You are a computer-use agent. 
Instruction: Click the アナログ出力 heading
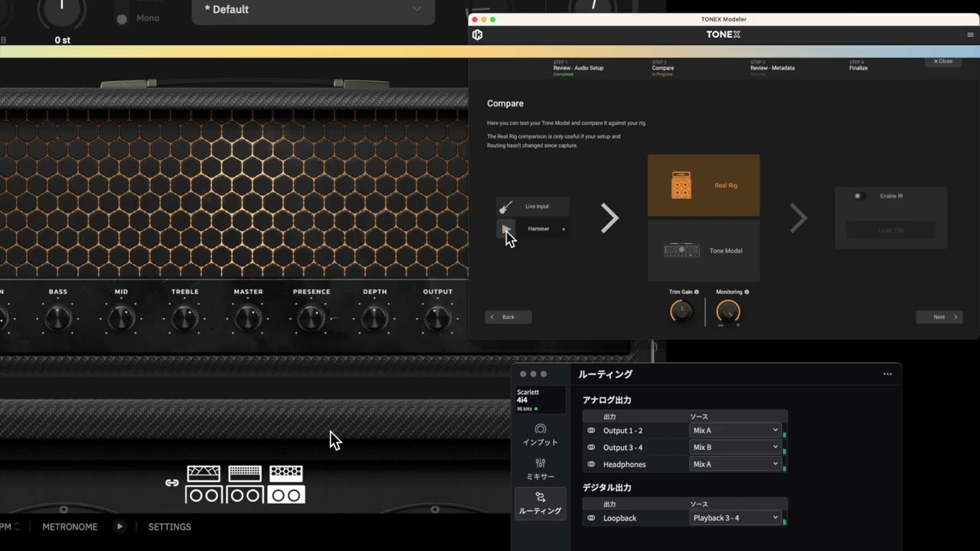pyautogui.click(x=606, y=400)
